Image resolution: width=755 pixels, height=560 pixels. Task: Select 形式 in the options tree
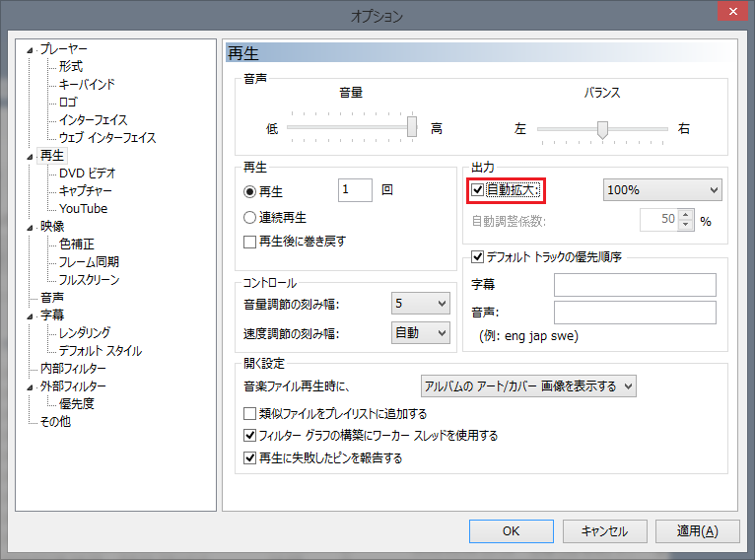click(x=70, y=66)
